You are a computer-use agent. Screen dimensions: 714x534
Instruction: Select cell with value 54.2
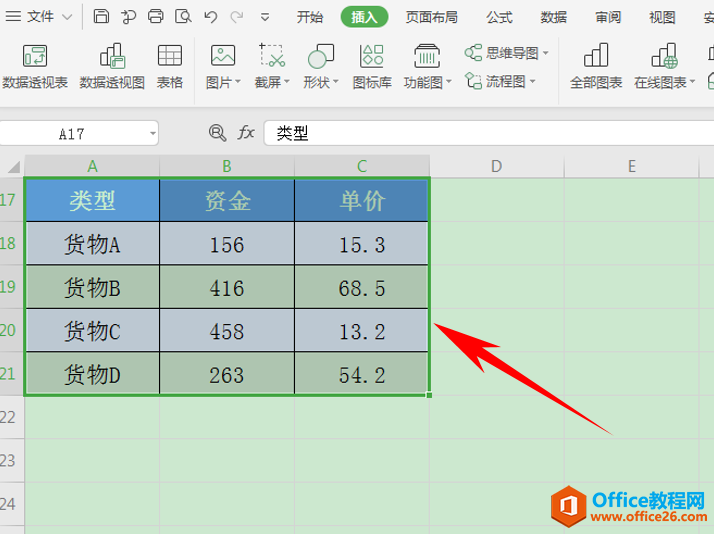tap(362, 374)
